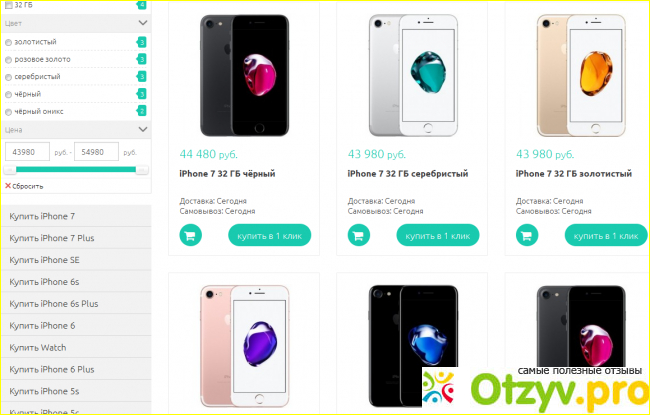The image size is (650, 415).
Task: Click the red X reset icon
Action: [7, 186]
